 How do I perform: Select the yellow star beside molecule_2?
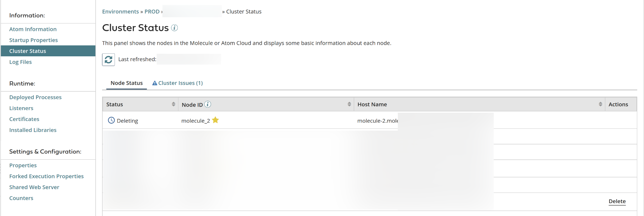(215, 120)
